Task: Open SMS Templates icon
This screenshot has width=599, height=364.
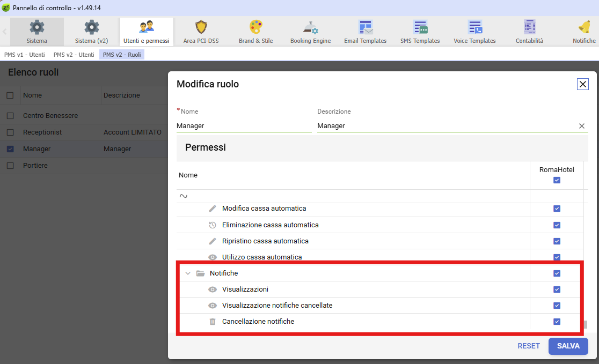Action: click(420, 27)
